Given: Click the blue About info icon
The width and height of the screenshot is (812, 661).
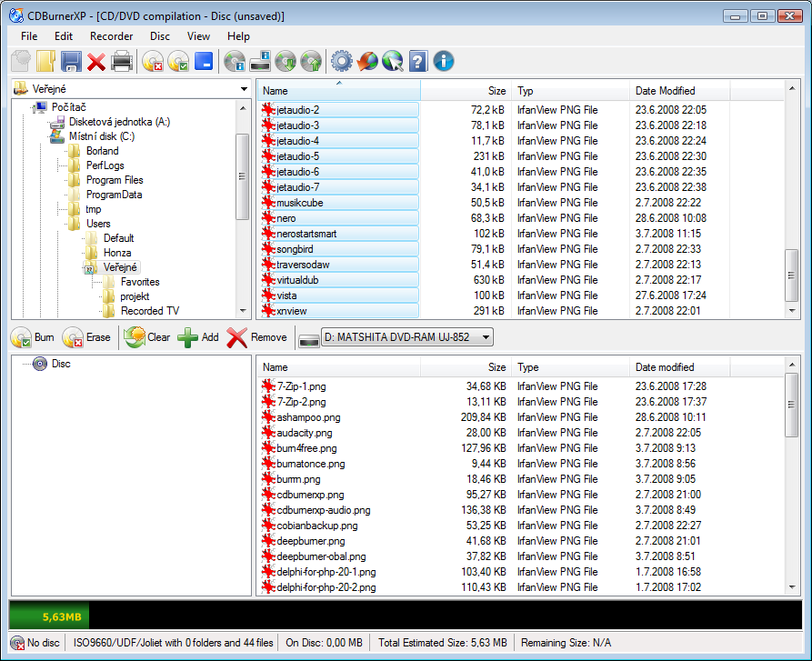Looking at the screenshot, I should point(444,61).
